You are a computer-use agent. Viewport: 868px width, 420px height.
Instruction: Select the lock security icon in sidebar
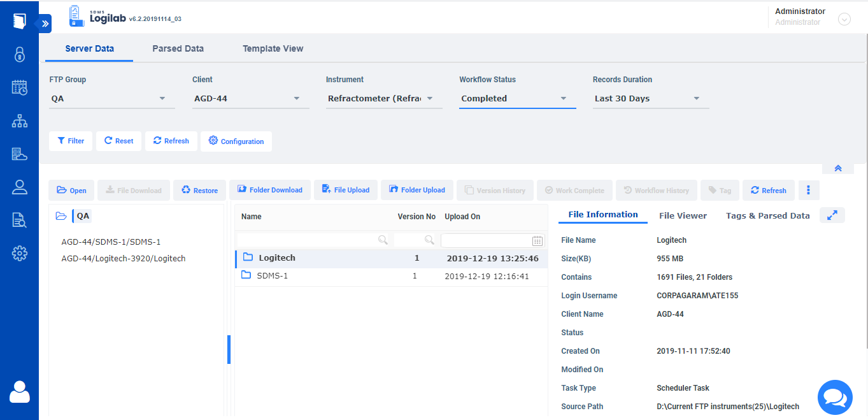click(19, 54)
